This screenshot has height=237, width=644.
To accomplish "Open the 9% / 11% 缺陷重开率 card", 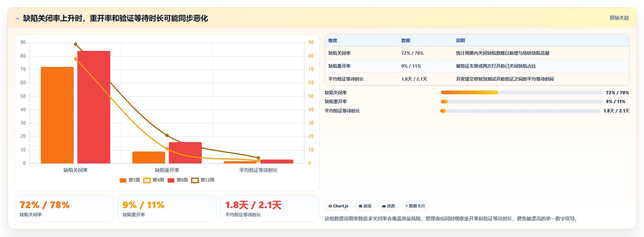I will coord(167,209).
